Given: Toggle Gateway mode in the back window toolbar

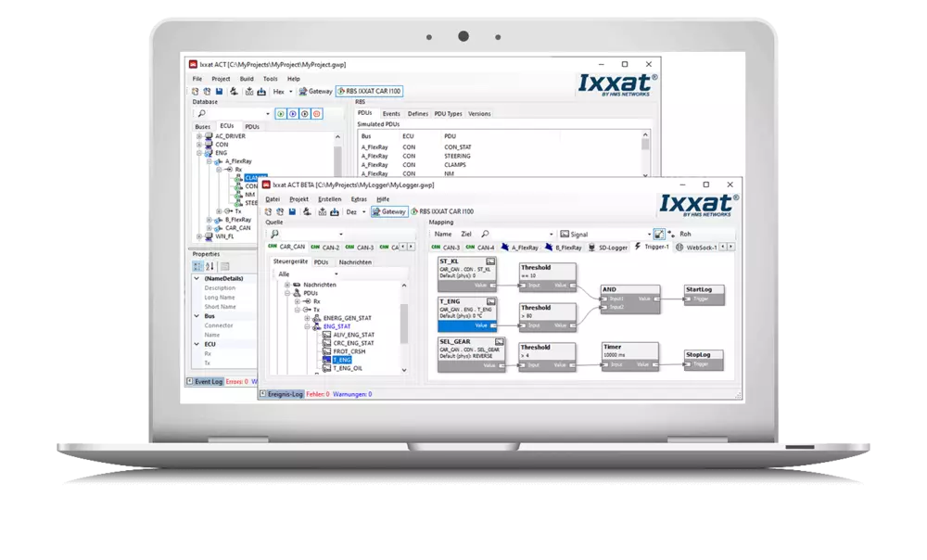Looking at the screenshot, I should pyautogui.click(x=316, y=92).
